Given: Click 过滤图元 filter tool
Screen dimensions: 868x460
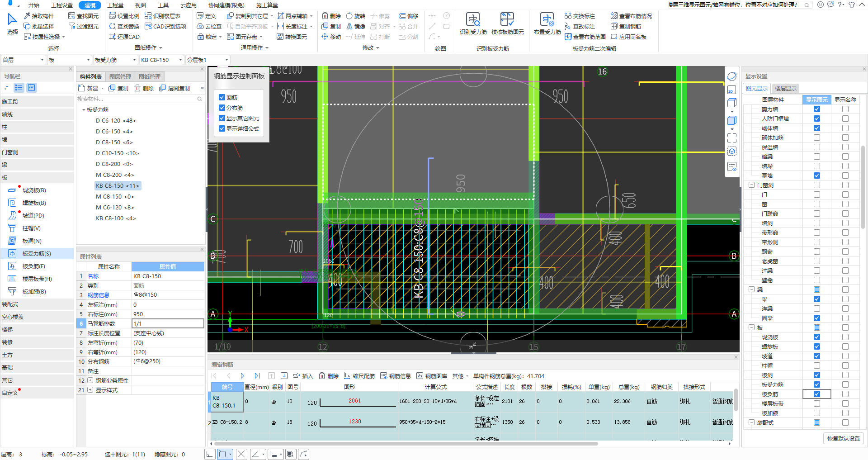Looking at the screenshot, I should (83, 26).
